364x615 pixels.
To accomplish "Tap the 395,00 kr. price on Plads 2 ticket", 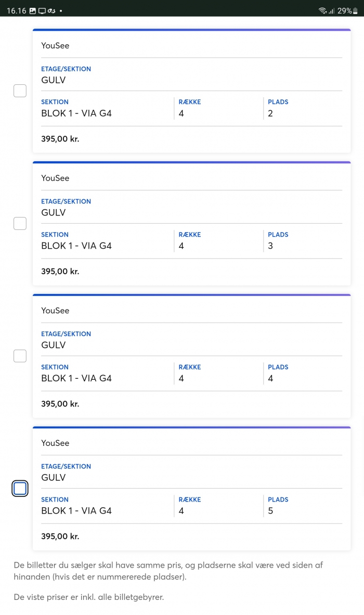I will tap(60, 139).
